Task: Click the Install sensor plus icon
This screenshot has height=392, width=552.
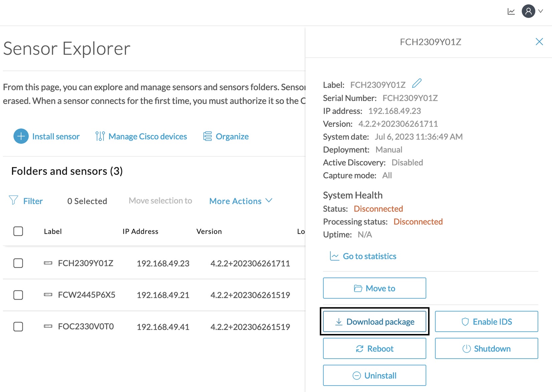Action: coord(21,136)
